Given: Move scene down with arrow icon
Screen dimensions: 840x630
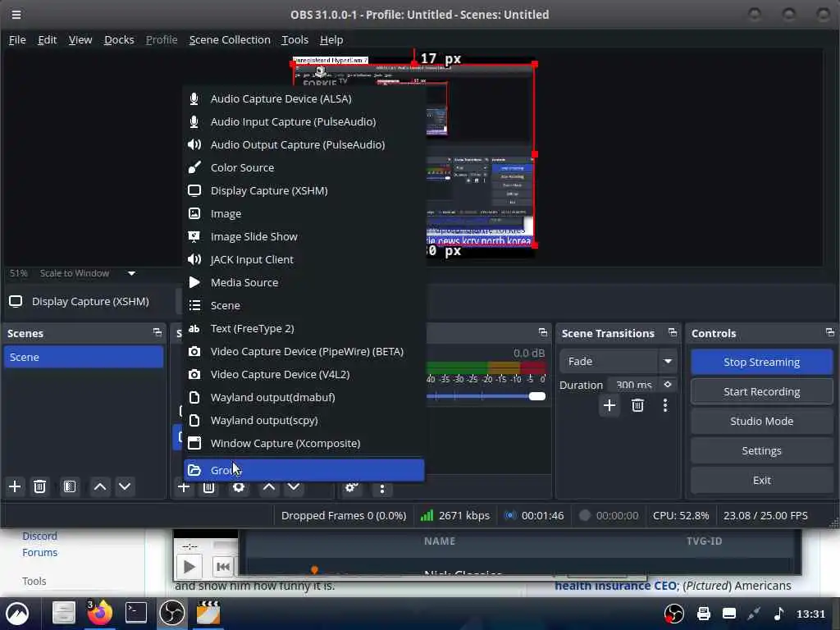Looking at the screenshot, I should point(125,486).
